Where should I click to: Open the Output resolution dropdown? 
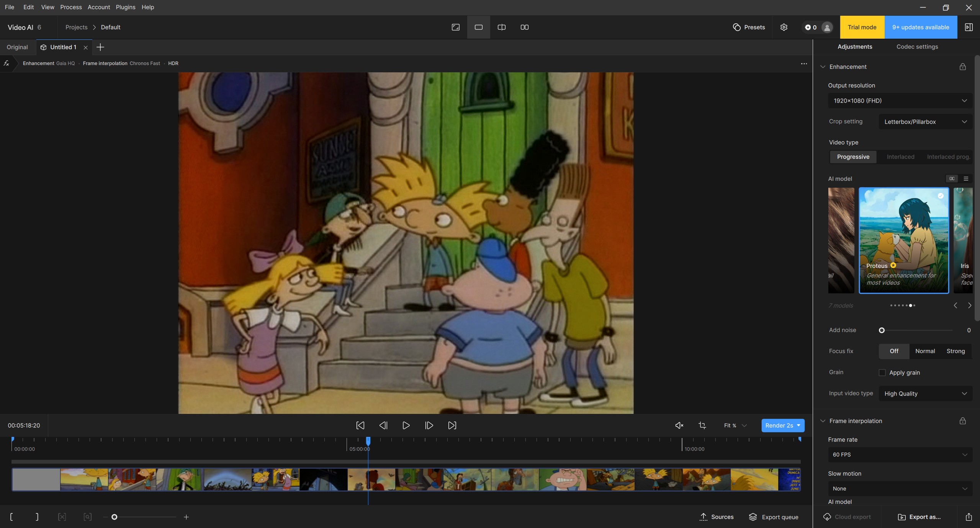coord(900,101)
